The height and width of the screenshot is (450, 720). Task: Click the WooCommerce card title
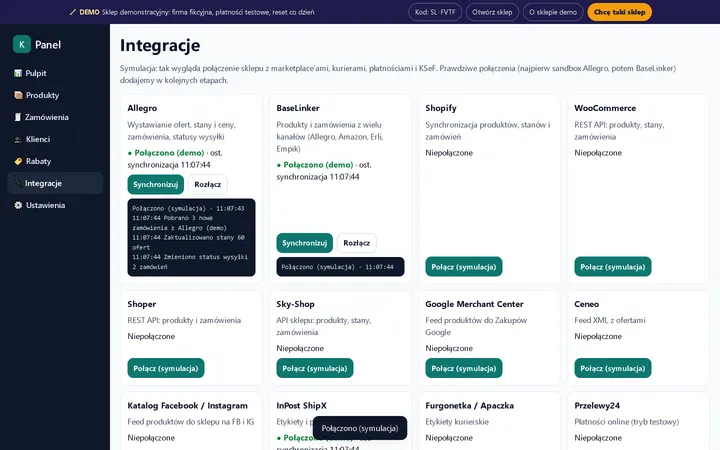pyautogui.click(x=605, y=108)
